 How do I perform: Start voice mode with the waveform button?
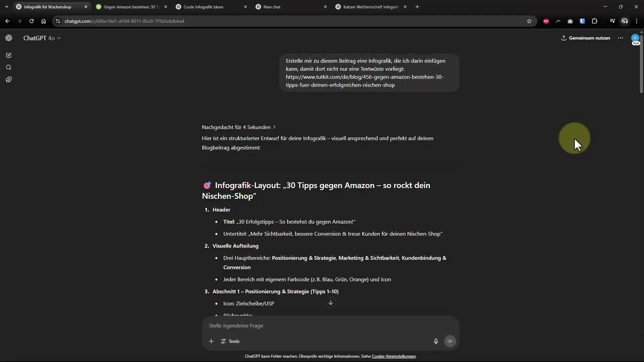pyautogui.click(x=450, y=341)
